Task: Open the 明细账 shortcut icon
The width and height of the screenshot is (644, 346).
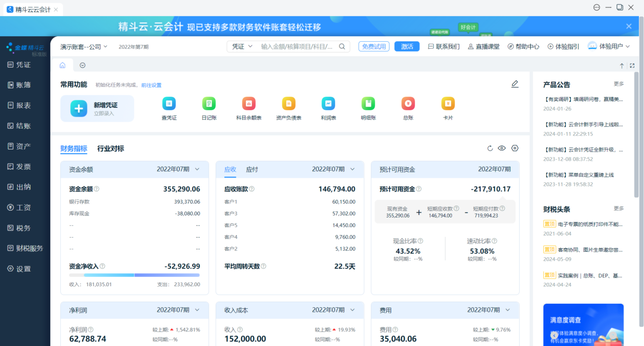Action: tap(368, 104)
